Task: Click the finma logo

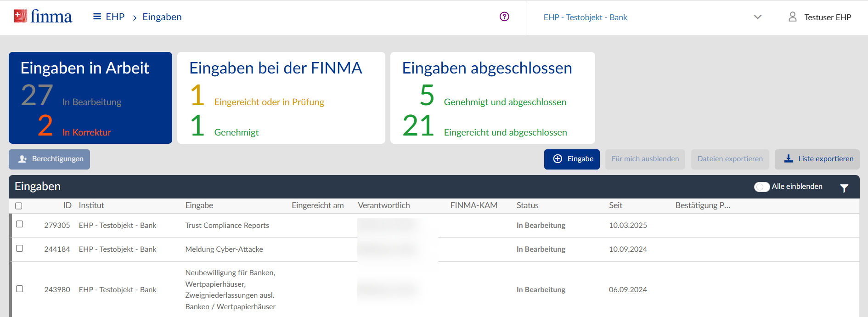Action: coord(43,17)
